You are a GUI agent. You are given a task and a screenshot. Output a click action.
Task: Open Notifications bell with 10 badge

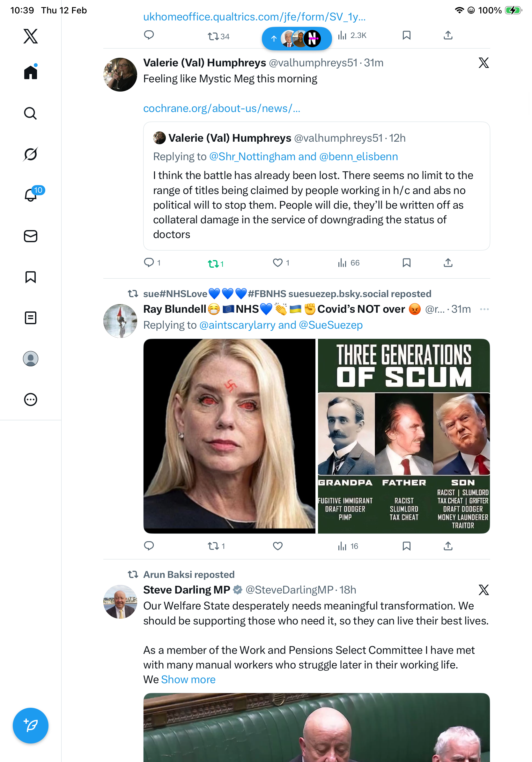tap(31, 195)
